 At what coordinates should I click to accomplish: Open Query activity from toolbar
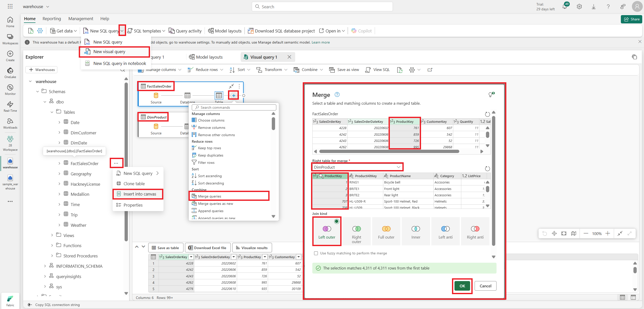(x=185, y=31)
